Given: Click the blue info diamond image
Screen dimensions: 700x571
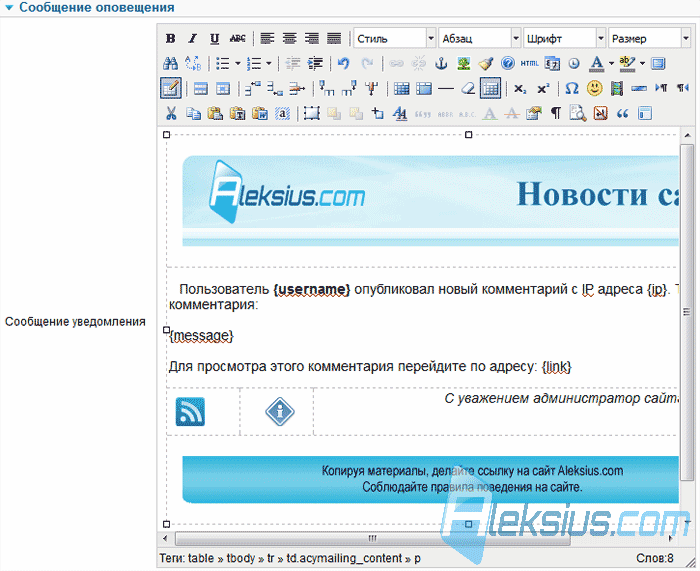Looking at the screenshot, I should coord(280,411).
